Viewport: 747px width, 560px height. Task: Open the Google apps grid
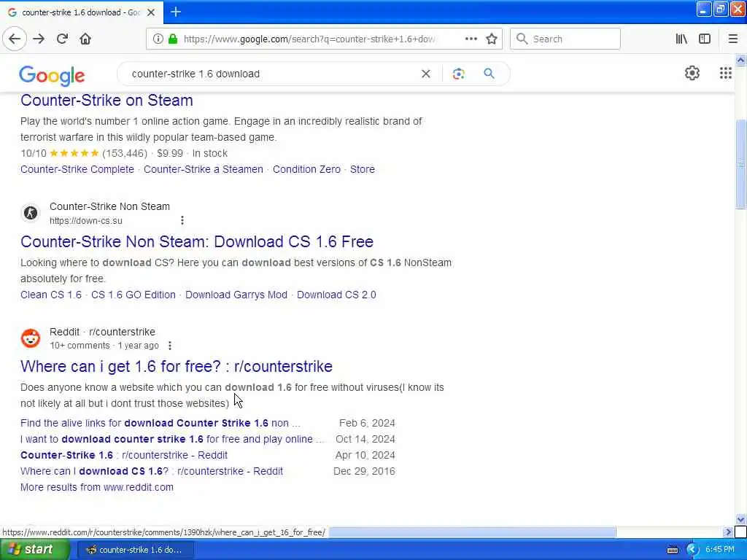725,73
